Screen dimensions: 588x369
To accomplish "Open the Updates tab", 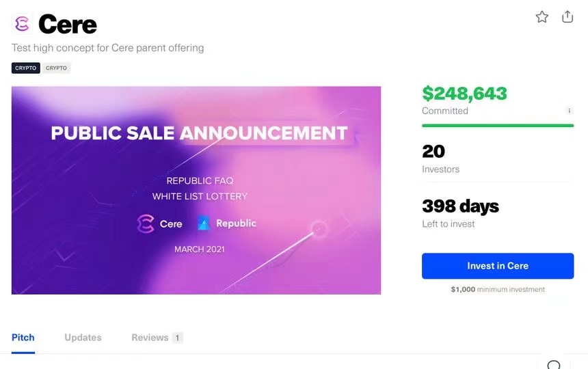I will pyautogui.click(x=83, y=338).
